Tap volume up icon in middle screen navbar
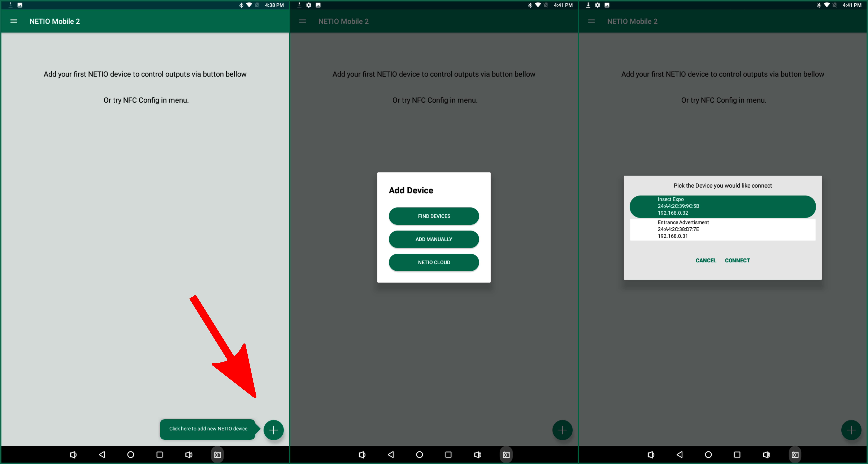868x464 pixels. (x=477, y=455)
